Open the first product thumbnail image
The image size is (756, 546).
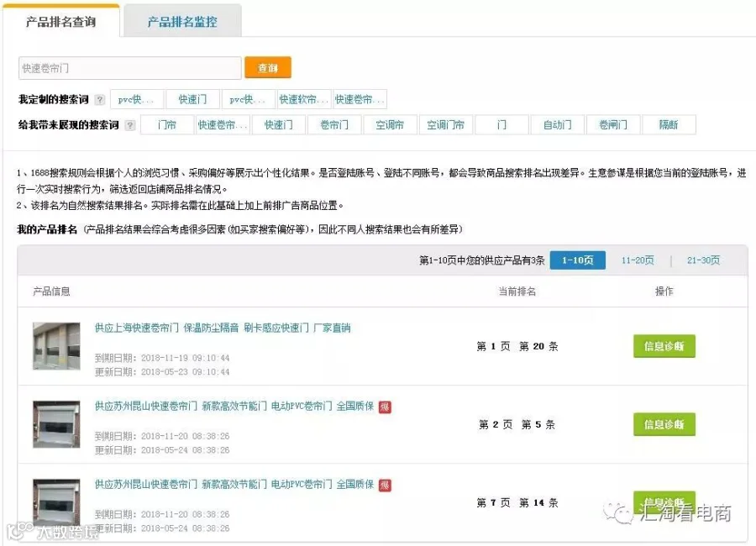56,346
